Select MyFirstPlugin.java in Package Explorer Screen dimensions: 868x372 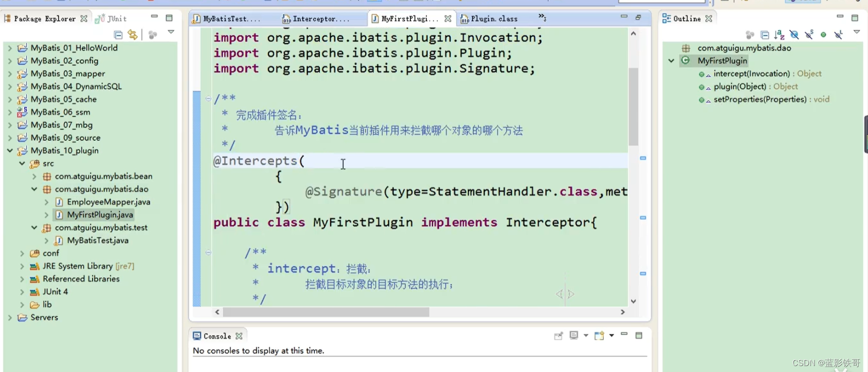(100, 215)
